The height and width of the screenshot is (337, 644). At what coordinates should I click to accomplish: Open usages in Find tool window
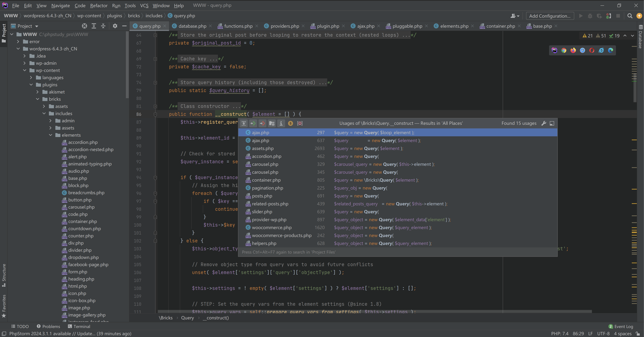[552, 123]
